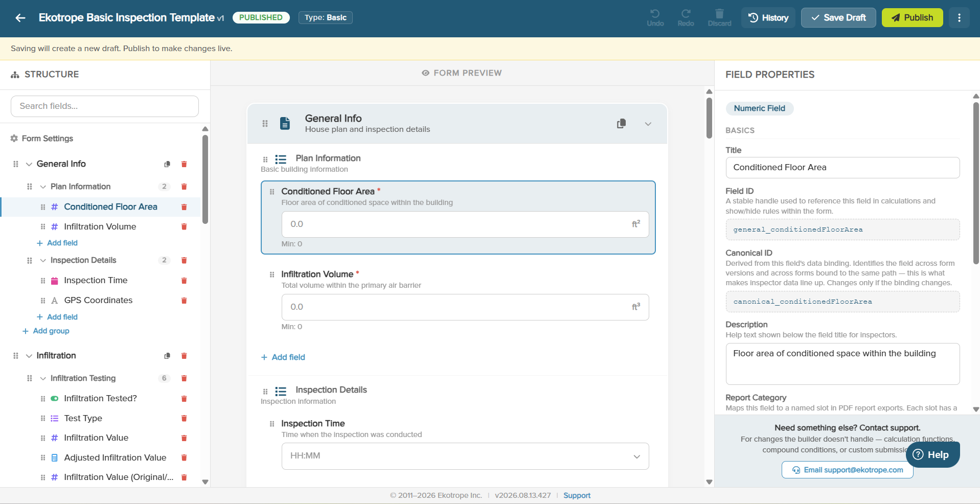Click the general_conditionedFloorArea Field ID box
The width and height of the screenshot is (980, 504).
842,230
